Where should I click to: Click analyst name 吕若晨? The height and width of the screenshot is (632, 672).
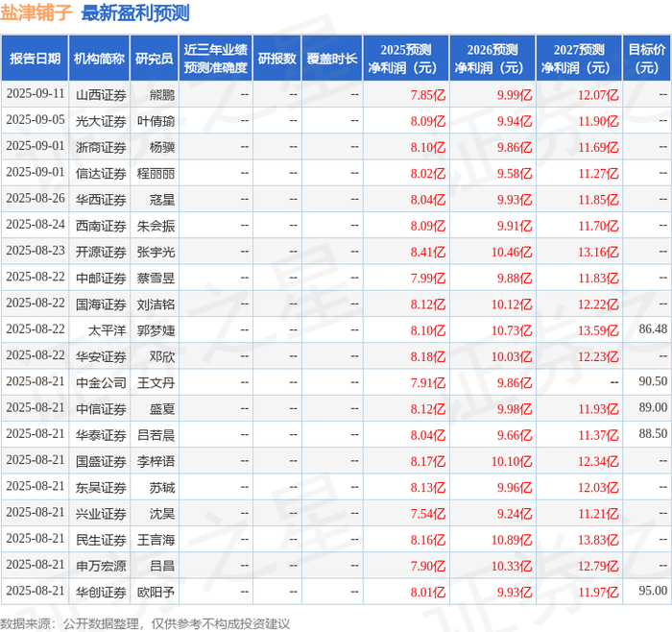[x=156, y=435]
